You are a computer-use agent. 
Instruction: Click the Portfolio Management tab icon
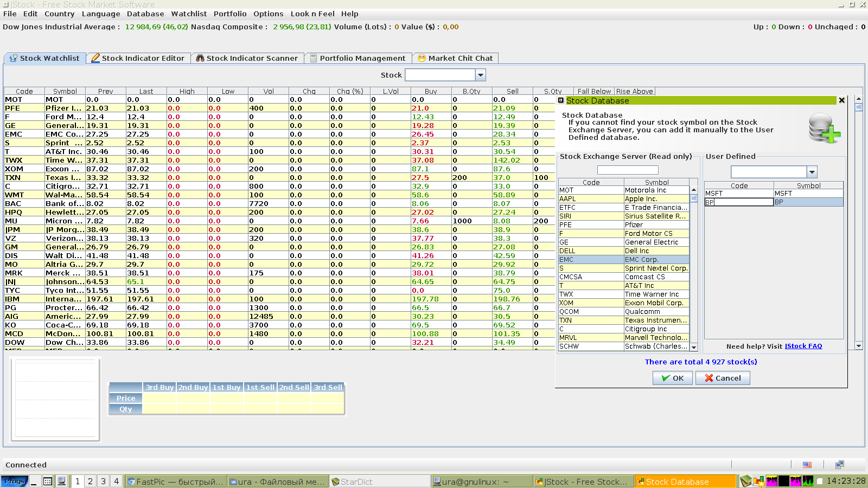click(314, 58)
